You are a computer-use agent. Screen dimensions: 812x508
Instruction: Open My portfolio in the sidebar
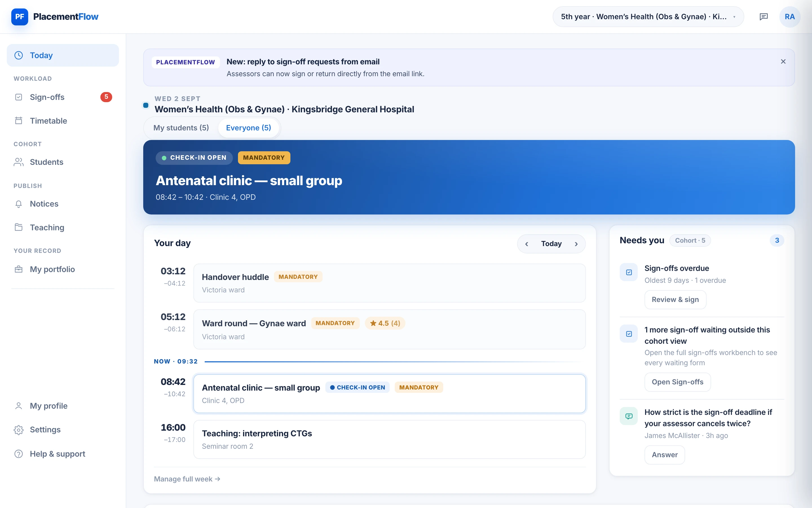point(63,269)
